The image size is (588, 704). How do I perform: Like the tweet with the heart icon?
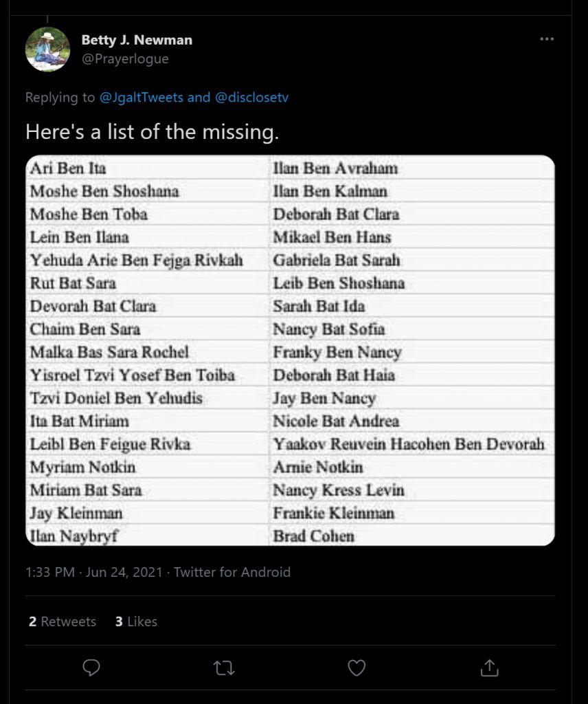pyautogui.click(x=357, y=668)
